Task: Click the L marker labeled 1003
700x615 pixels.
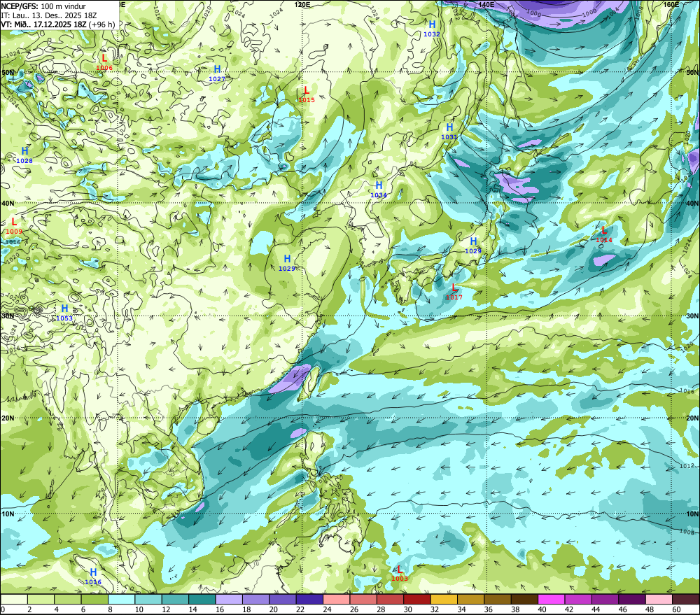Action: coord(400,570)
